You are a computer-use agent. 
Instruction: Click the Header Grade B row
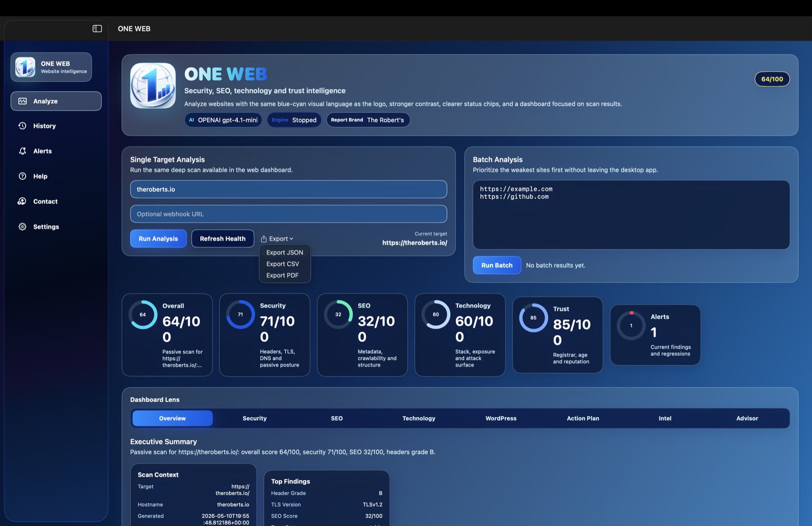pos(327,493)
